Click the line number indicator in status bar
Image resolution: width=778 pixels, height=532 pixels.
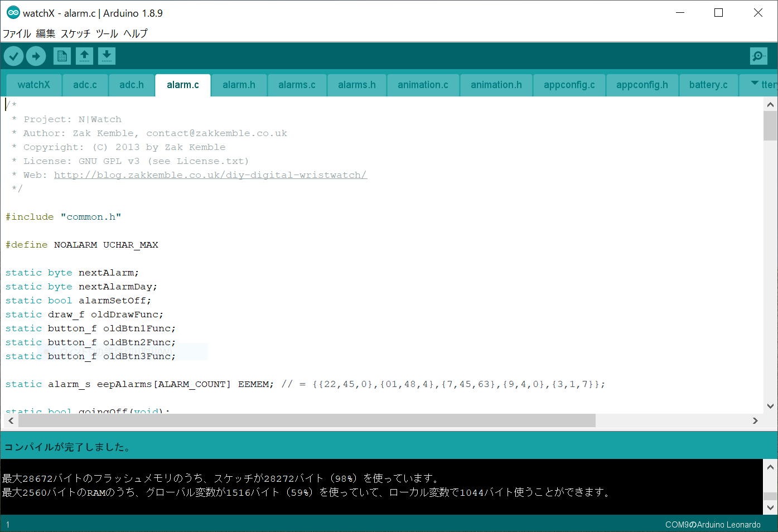point(8,524)
